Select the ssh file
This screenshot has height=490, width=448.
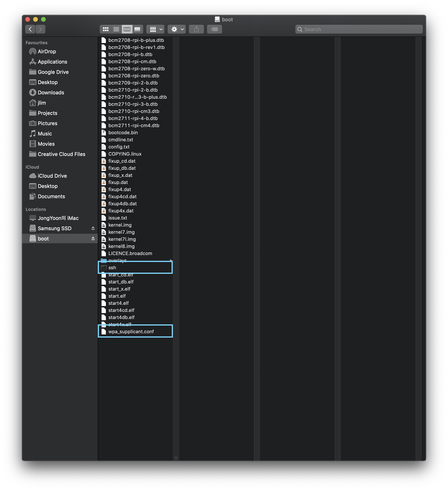click(112, 268)
